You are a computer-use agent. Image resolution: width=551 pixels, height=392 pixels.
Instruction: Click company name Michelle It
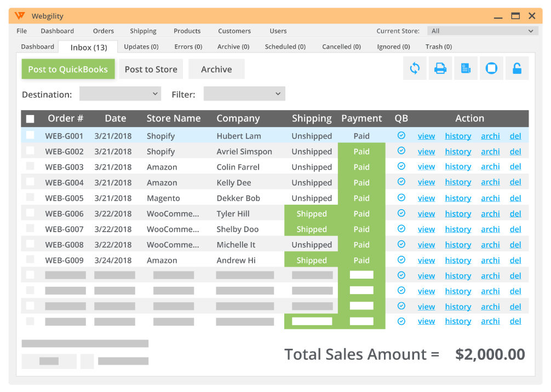click(x=236, y=245)
